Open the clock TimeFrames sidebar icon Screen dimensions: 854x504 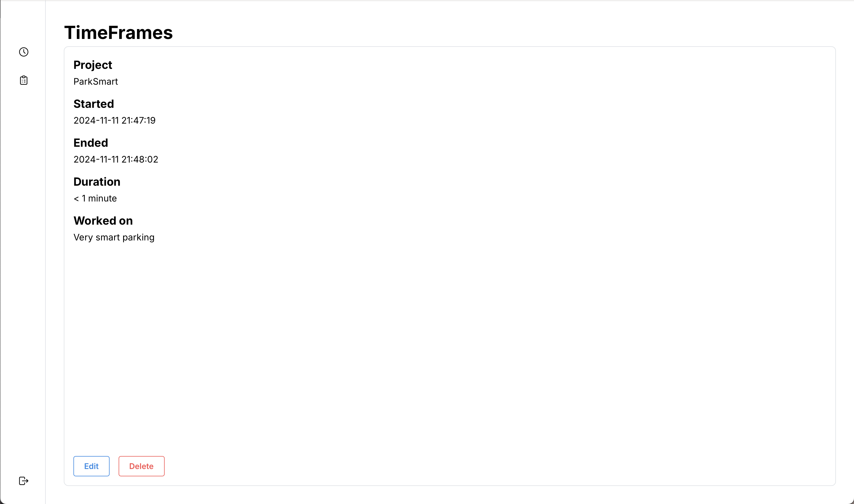(x=23, y=52)
